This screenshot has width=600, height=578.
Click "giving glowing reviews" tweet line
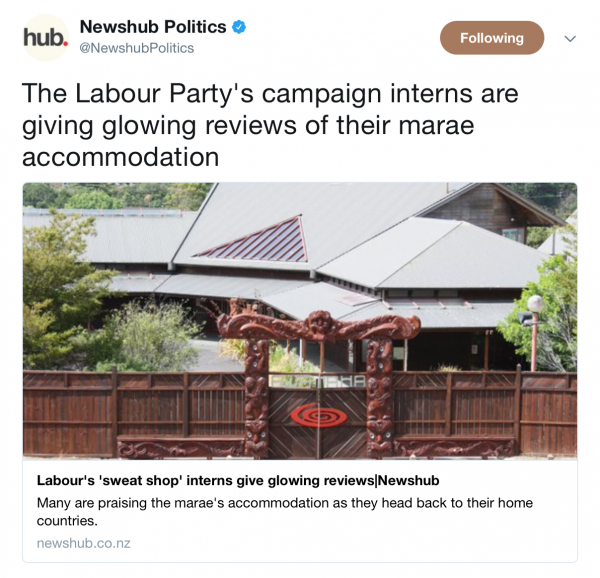(x=159, y=126)
